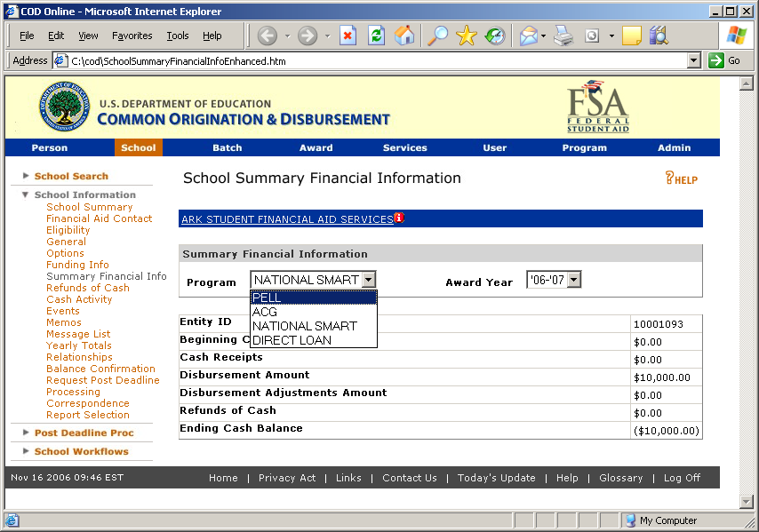Open the Cash Activity sidebar link
The height and width of the screenshot is (532, 759).
(79, 299)
